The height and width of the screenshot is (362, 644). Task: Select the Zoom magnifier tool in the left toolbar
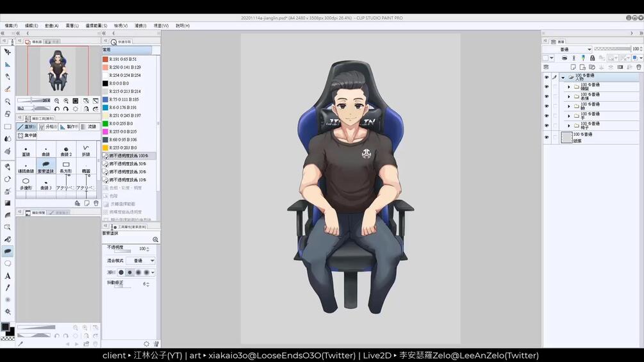click(8, 101)
